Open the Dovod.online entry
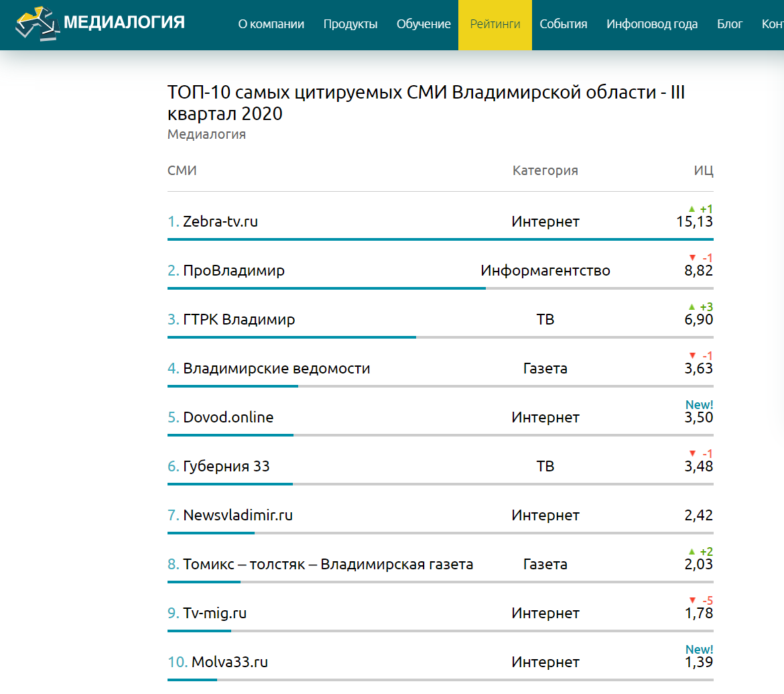Screen dimensions: 784x694 (228, 417)
